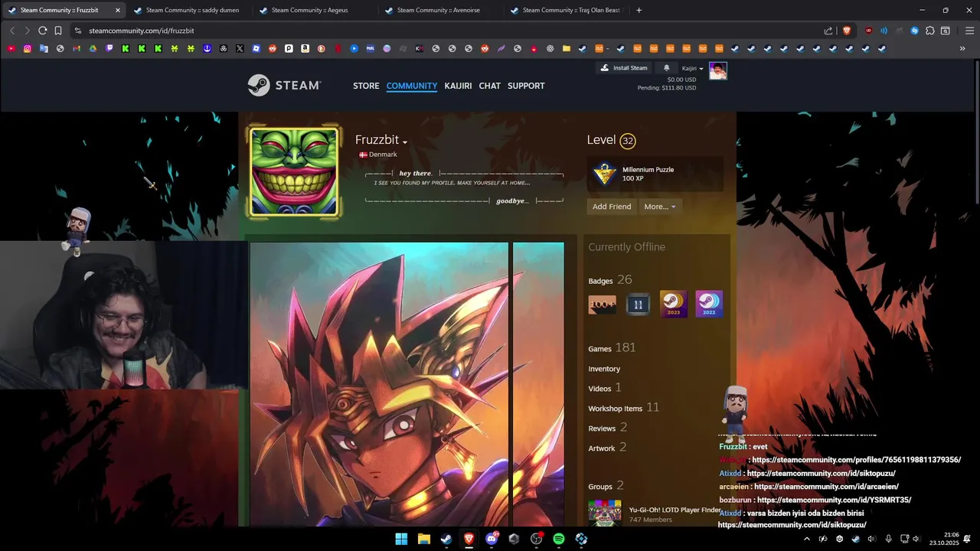The width and height of the screenshot is (980, 551).
Task: Open Spotify from the taskbar
Action: (559, 539)
